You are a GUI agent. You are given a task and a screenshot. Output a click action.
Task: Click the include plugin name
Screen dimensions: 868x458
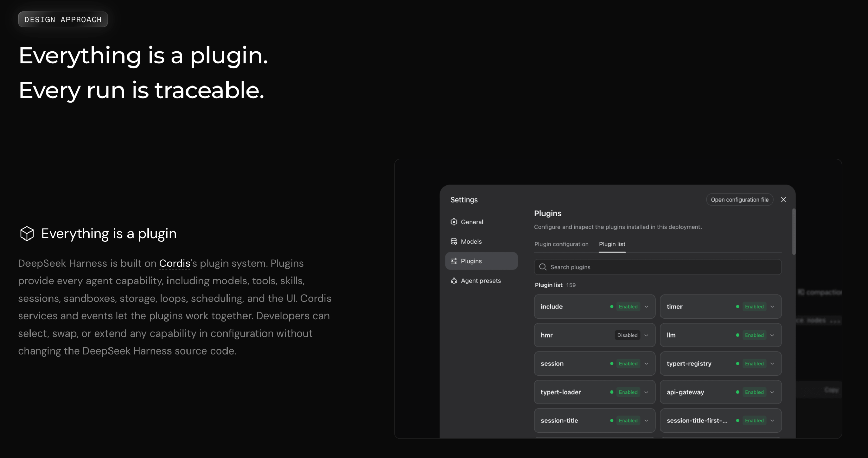pyautogui.click(x=552, y=307)
